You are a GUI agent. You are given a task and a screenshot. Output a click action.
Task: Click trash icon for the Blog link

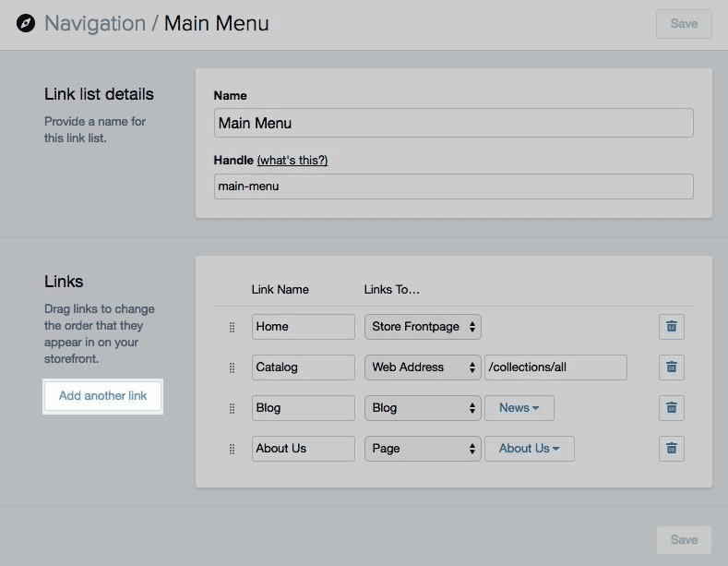click(671, 407)
